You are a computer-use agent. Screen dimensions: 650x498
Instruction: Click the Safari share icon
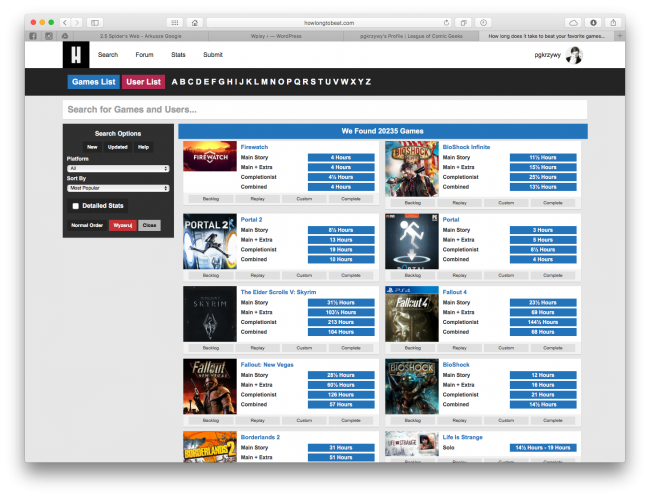(x=613, y=22)
